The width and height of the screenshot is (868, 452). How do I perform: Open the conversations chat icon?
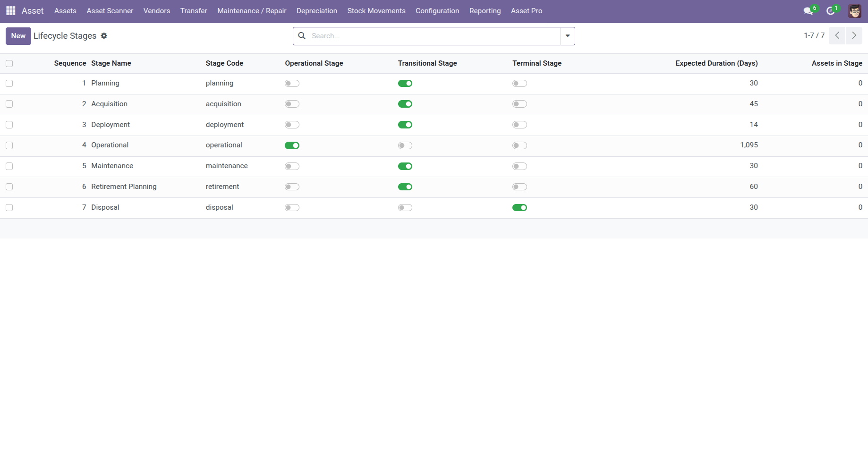pos(808,11)
